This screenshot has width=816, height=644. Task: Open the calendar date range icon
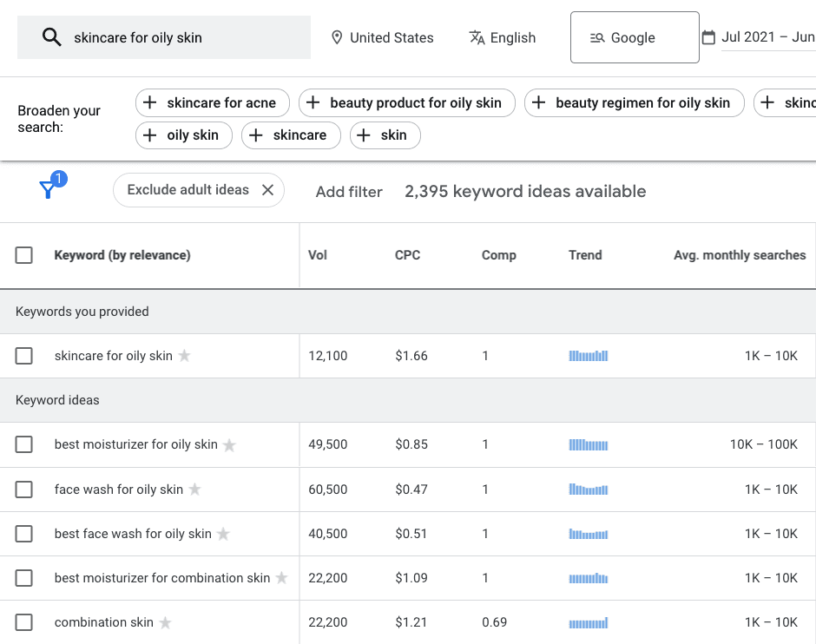click(x=708, y=37)
